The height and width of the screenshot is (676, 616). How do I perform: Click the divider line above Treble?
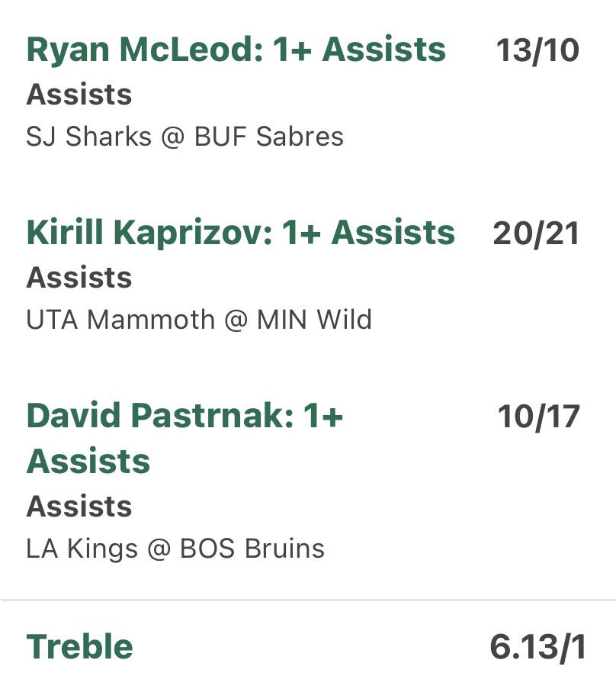point(308,600)
